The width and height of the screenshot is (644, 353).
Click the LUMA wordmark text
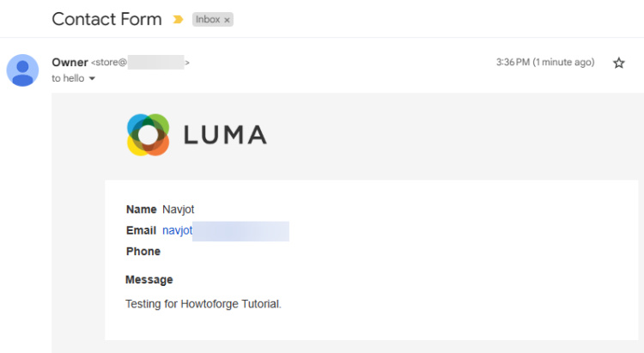tap(225, 135)
